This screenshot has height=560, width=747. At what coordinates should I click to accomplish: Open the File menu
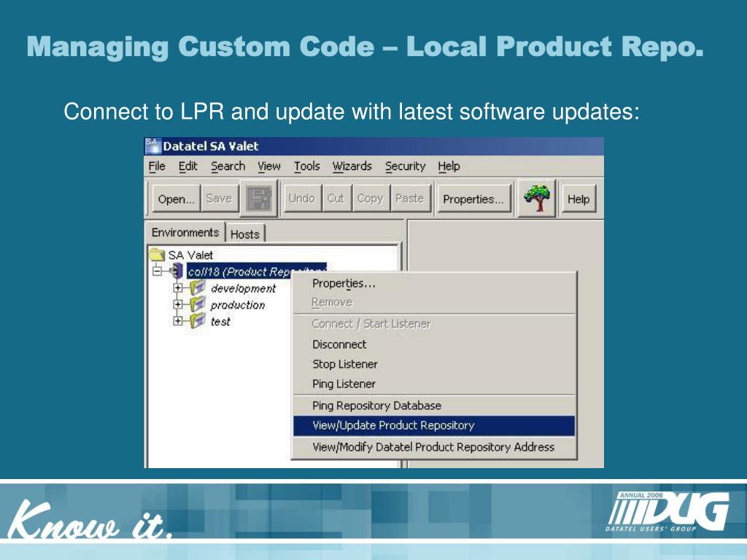pyautogui.click(x=157, y=166)
